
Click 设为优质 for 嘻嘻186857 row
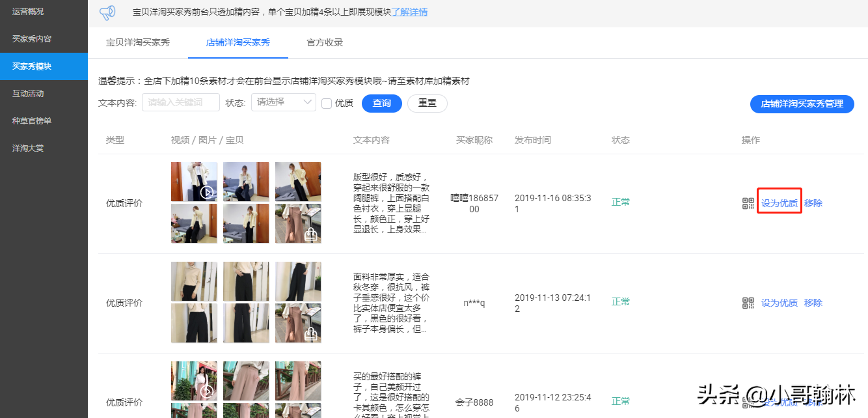click(x=780, y=203)
